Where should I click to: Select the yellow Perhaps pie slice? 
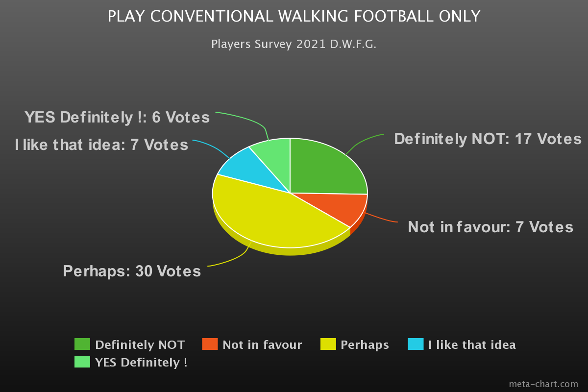(x=274, y=216)
